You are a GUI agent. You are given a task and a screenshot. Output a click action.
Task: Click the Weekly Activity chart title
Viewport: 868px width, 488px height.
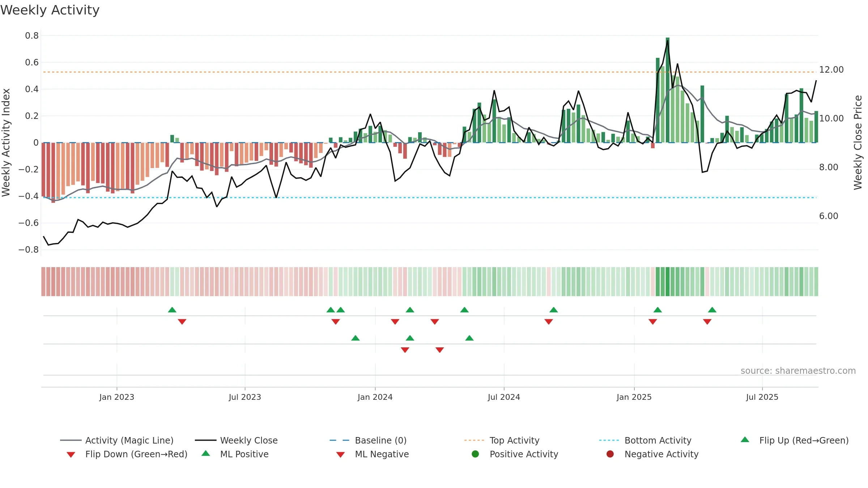point(50,10)
